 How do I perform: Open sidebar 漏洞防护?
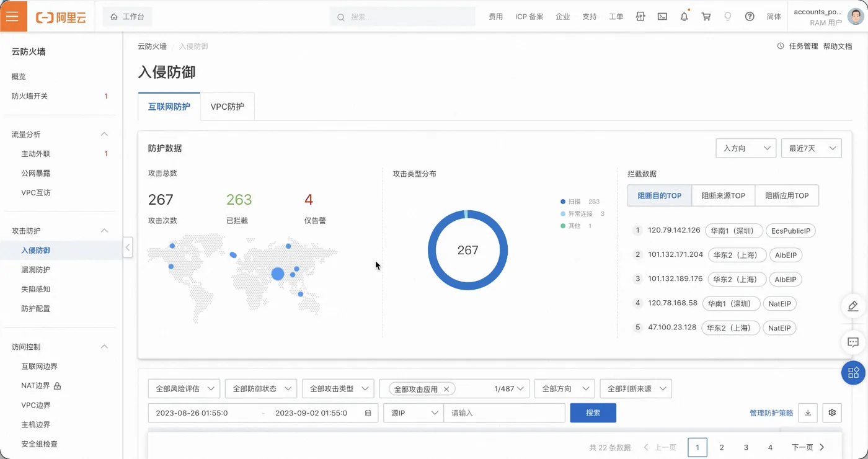36,270
